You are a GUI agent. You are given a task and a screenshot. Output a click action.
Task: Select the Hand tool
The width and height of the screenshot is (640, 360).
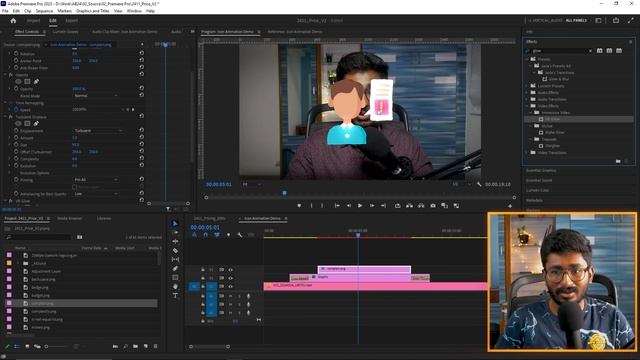(x=175, y=287)
